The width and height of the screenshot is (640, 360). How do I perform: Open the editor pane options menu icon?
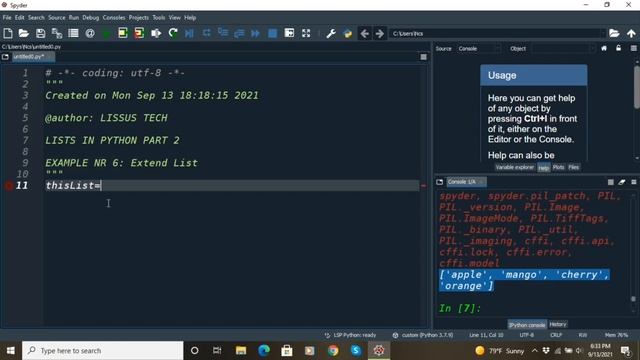pos(424,57)
